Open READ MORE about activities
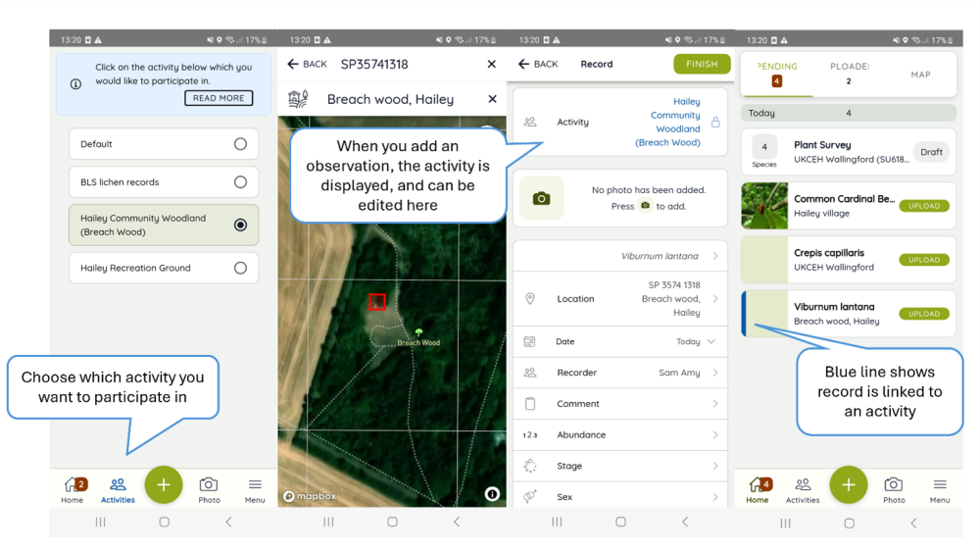 click(x=219, y=98)
